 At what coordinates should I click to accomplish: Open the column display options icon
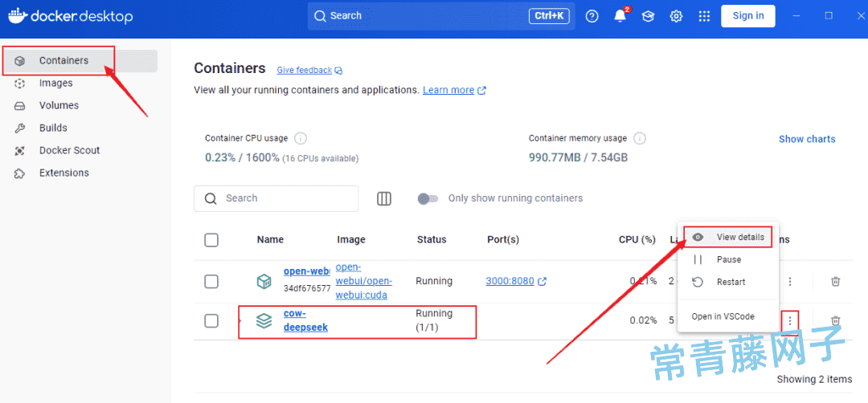(384, 198)
